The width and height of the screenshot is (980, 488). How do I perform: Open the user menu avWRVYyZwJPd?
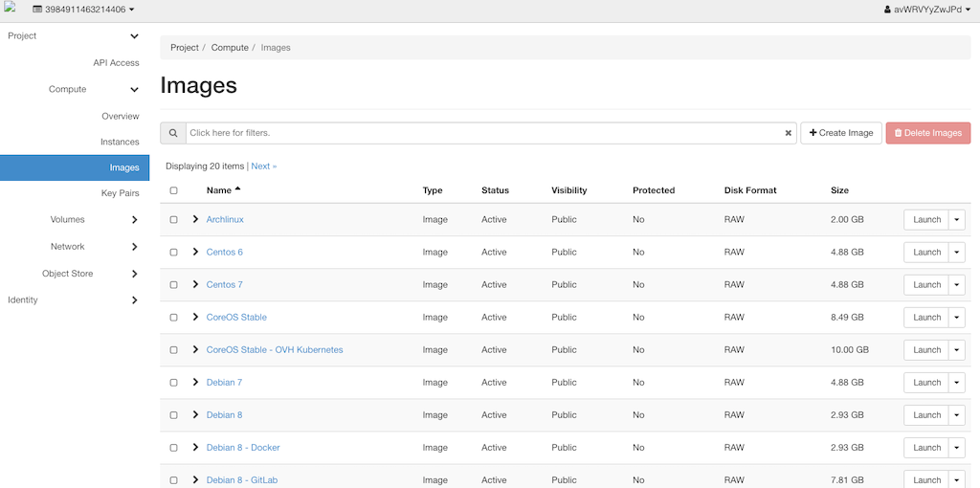pyautogui.click(x=927, y=10)
